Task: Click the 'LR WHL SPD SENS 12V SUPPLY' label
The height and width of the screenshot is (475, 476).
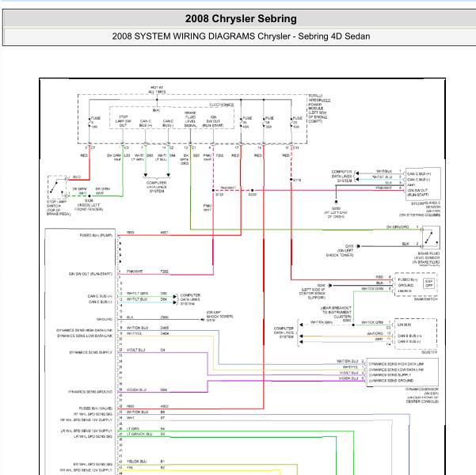Action: click(x=86, y=431)
